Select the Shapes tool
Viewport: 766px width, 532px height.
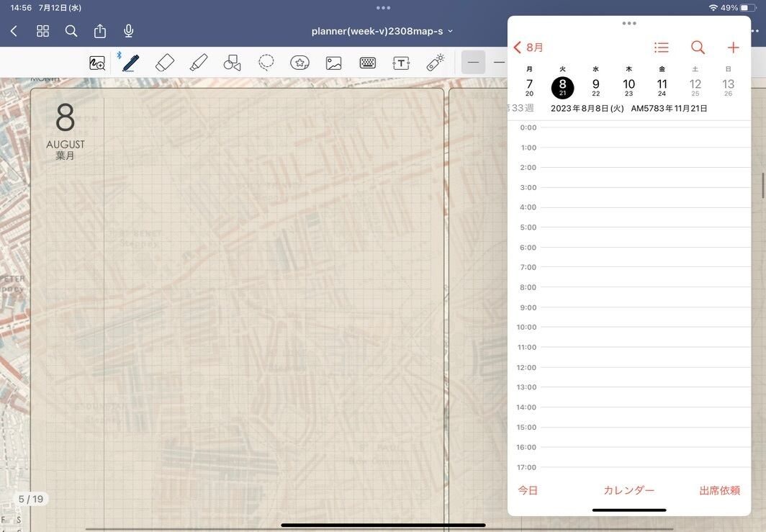point(232,63)
